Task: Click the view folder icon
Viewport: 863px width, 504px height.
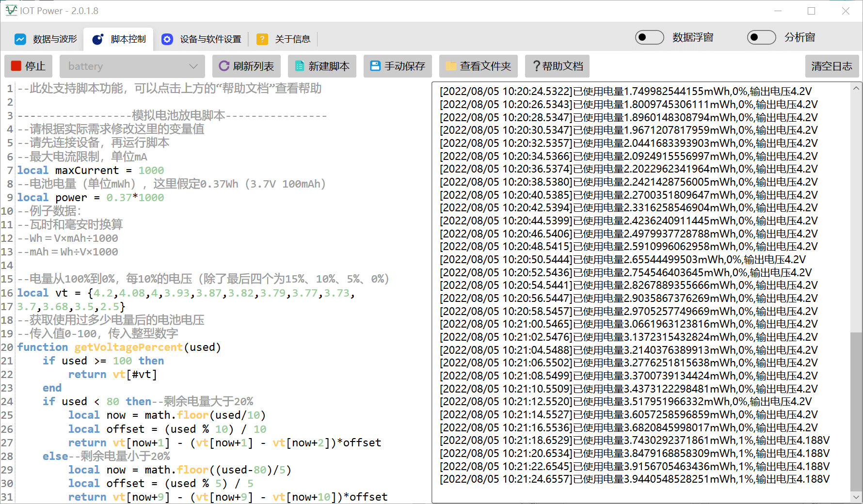Action: [451, 66]
